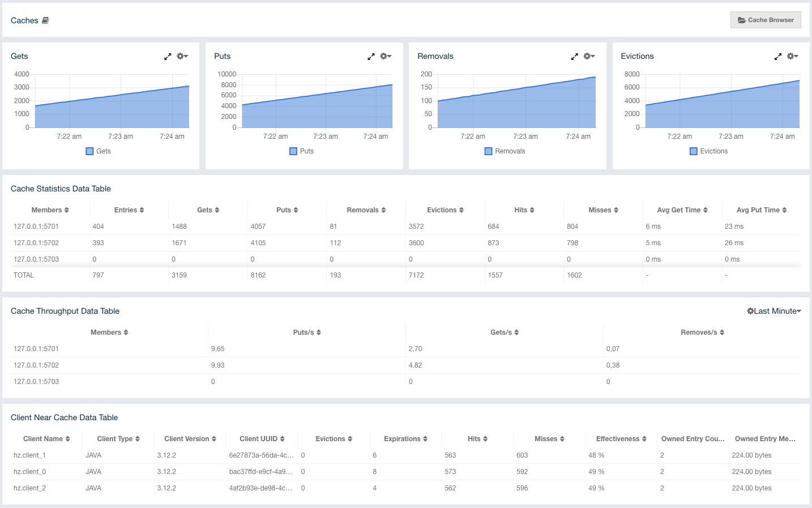
Task: Sort statistics table by Misses
Action: click(603, 210)
